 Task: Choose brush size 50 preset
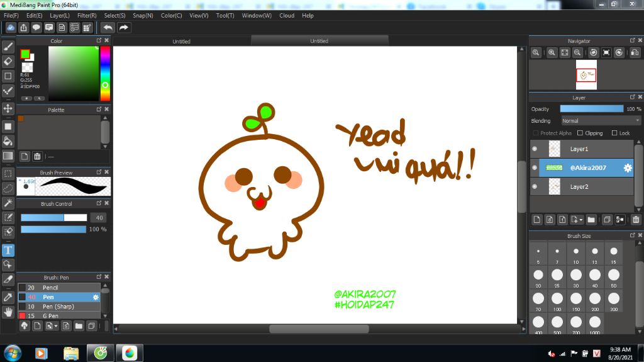[x=614, y=277]
